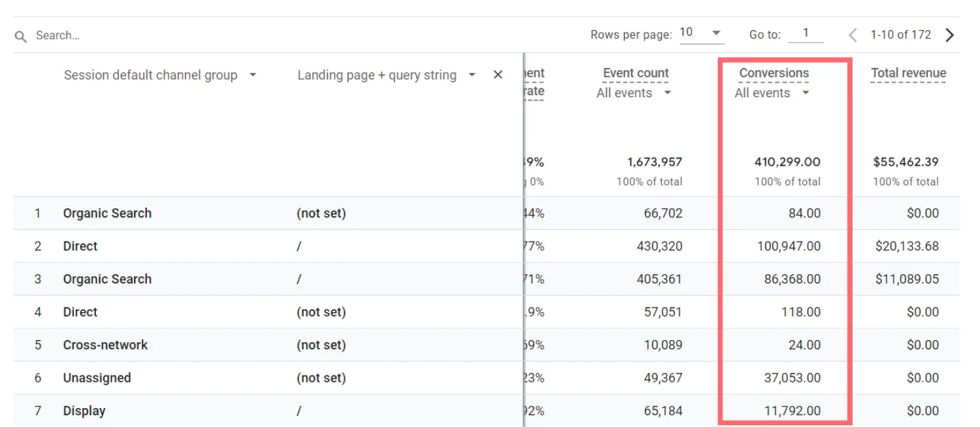This screenshot has height=427, width=980.
Task: Select the Organic Search row one
Action: coord(107,214)
